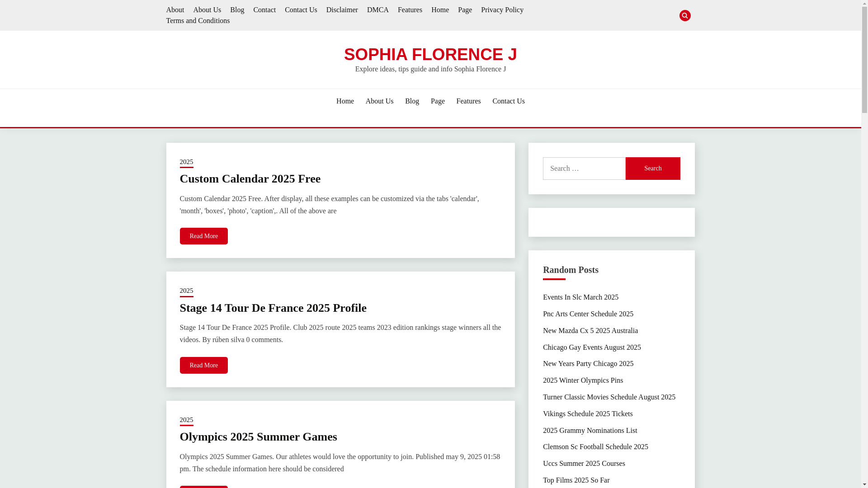Click the sidebar Search button
The image size is (868, 488).
click(x=653, y=169)
